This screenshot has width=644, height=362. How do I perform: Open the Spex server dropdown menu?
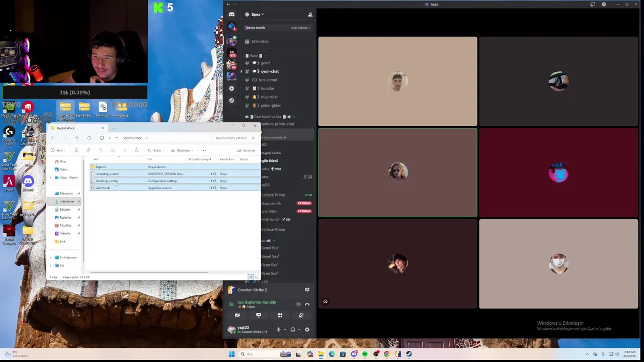coord(258,15)
